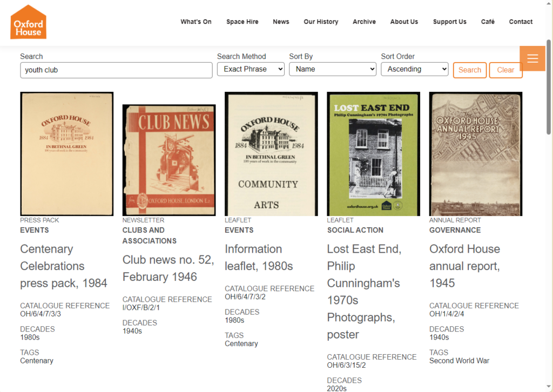This screenshot has height=392, width=553.
Task: Open the Café page
Action: [488, 22]
